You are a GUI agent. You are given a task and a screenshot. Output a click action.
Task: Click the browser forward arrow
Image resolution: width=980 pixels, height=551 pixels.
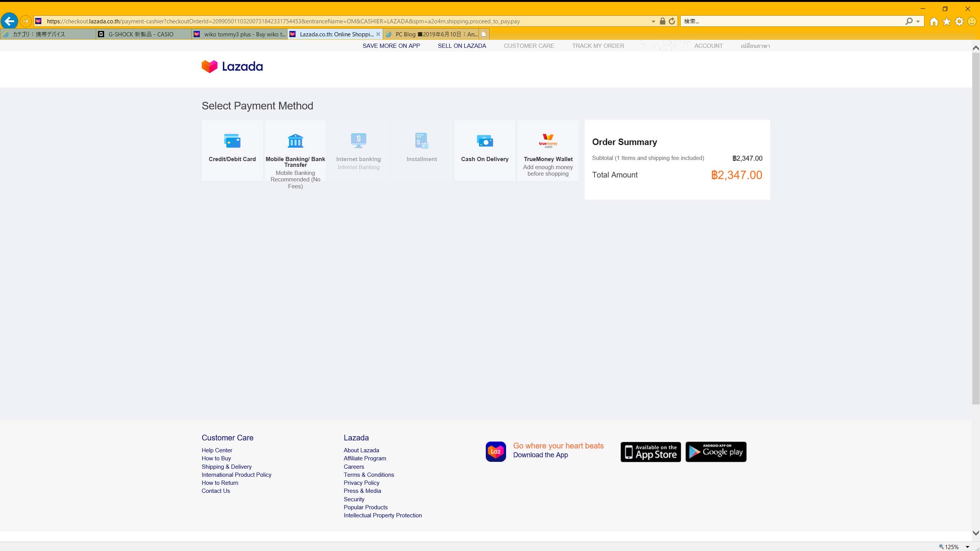click(x=25, y=21)
